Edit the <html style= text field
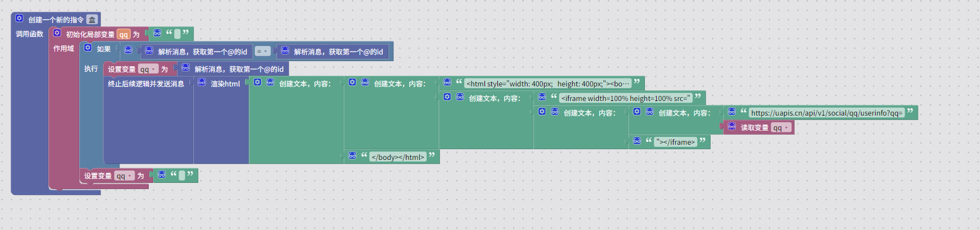Viewport: 980px width, 230px height. pyautogui.click(x=548, y=84)
